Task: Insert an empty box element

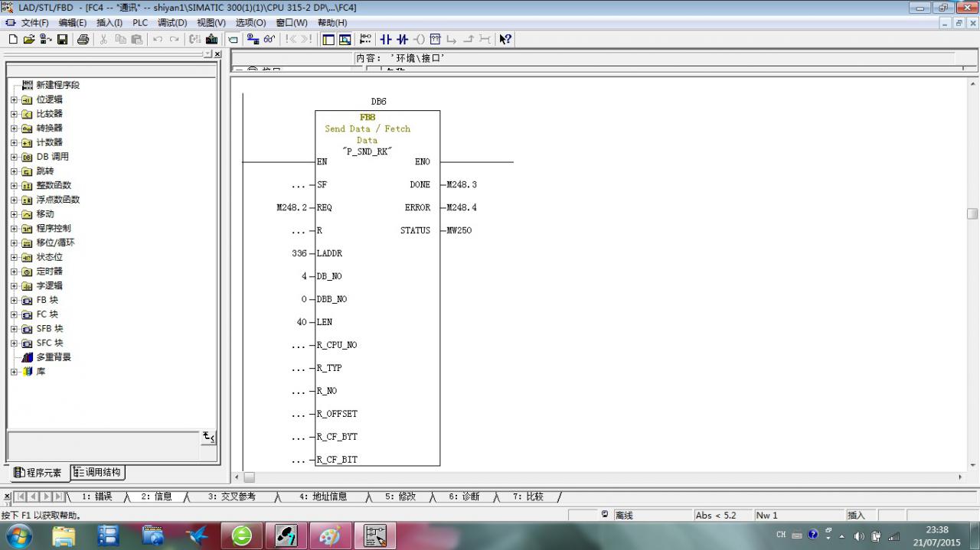Action: click(435, 39)
